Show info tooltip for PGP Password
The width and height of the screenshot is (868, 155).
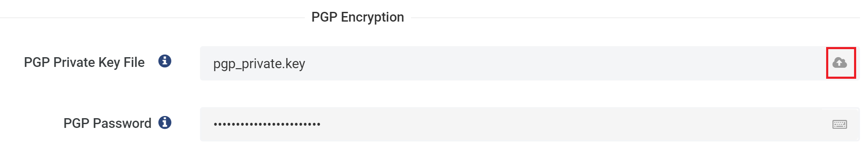click(165, 122)
